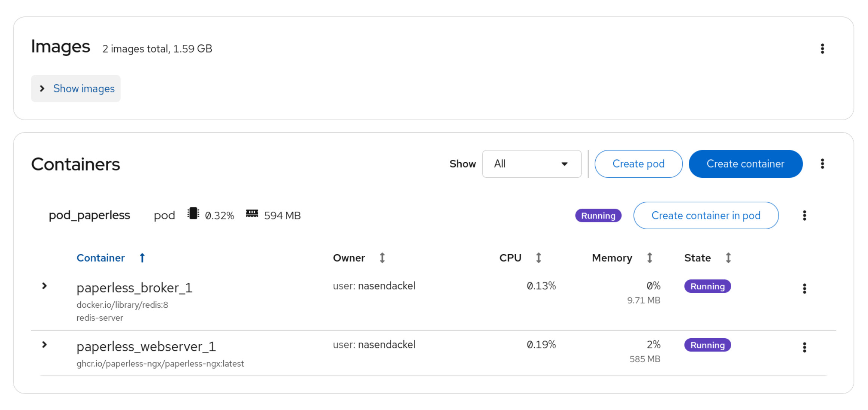Screen dimensions: 868x410
Task: Click the Create pod button
Action: click(638, 164)
